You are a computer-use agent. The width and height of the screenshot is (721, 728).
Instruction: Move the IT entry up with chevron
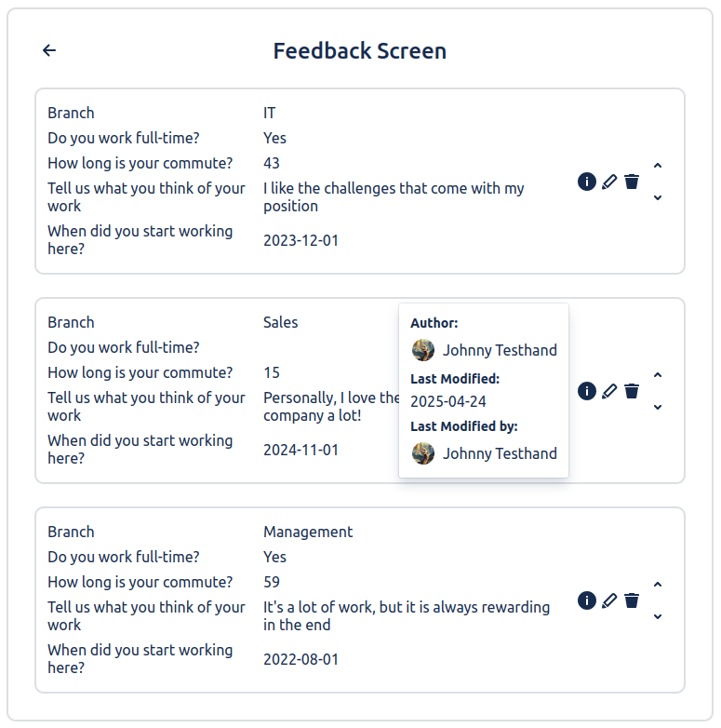pyautogui.click(x=658, y=166)
